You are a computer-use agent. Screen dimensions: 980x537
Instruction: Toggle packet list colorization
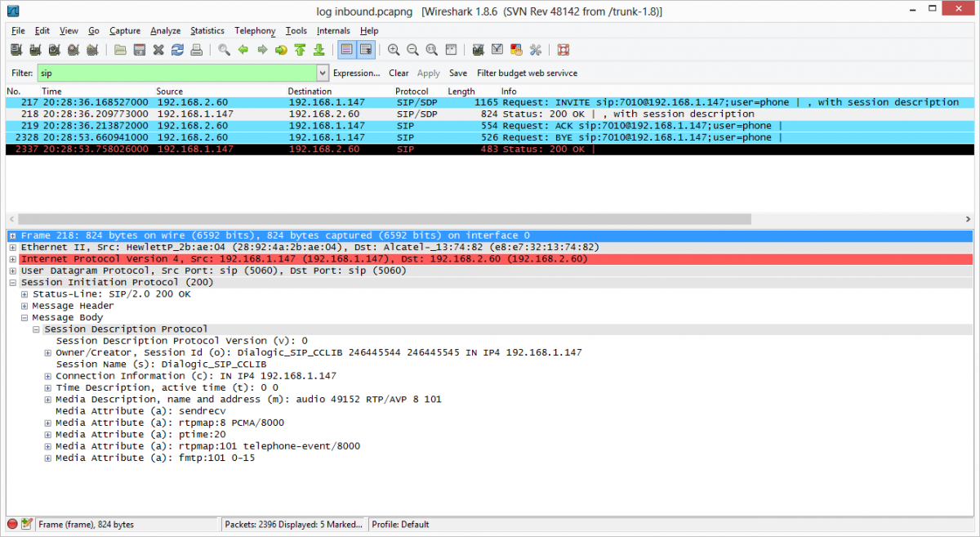coord(346,50)
